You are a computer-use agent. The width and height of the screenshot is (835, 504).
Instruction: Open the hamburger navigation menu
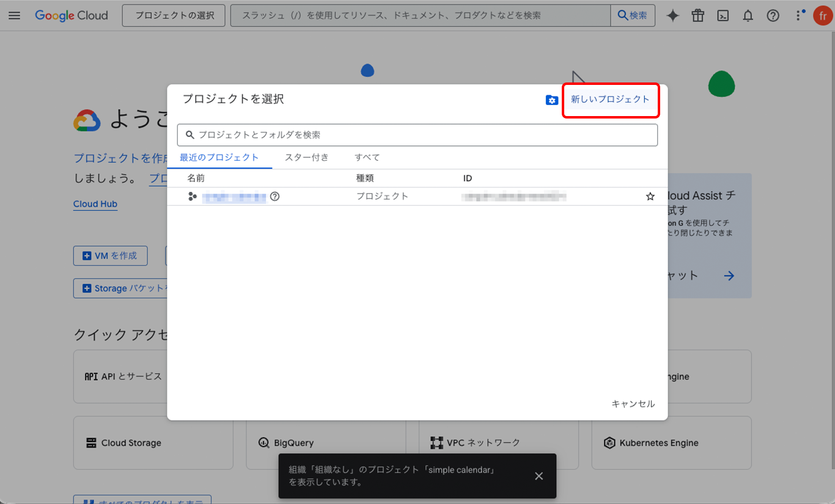tap(14, 16)
